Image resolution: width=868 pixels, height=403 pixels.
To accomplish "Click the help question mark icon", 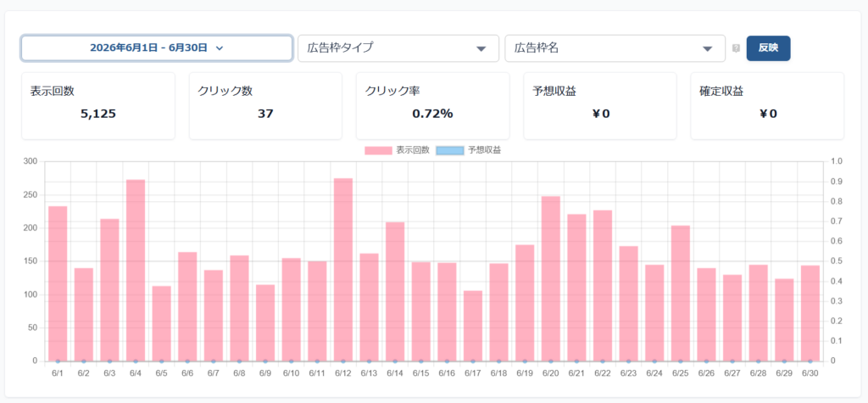I will coord(736,48).
